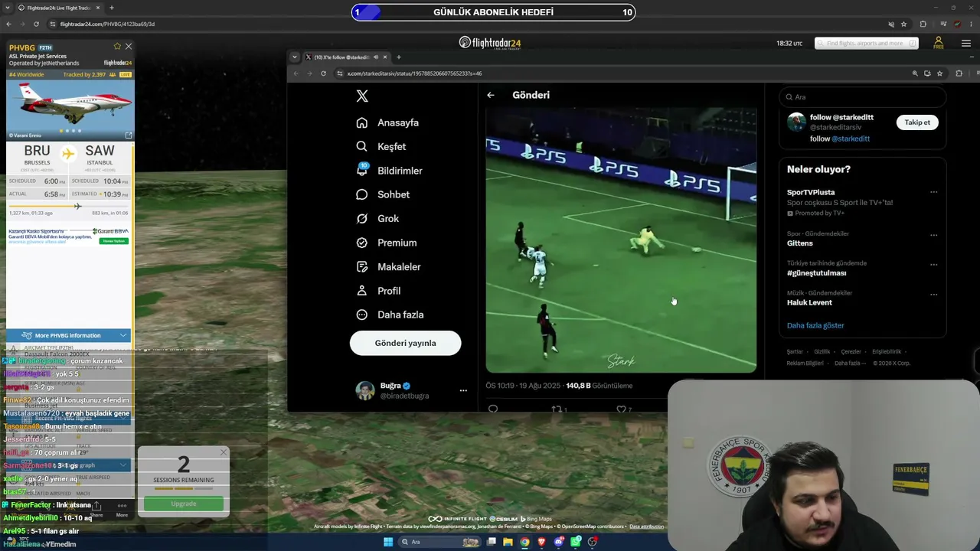Image resolution: width=980 pixels, height=551 pixels.
Task: Open the Flightradar24 hamburger menu
Action: coord(965,43)
